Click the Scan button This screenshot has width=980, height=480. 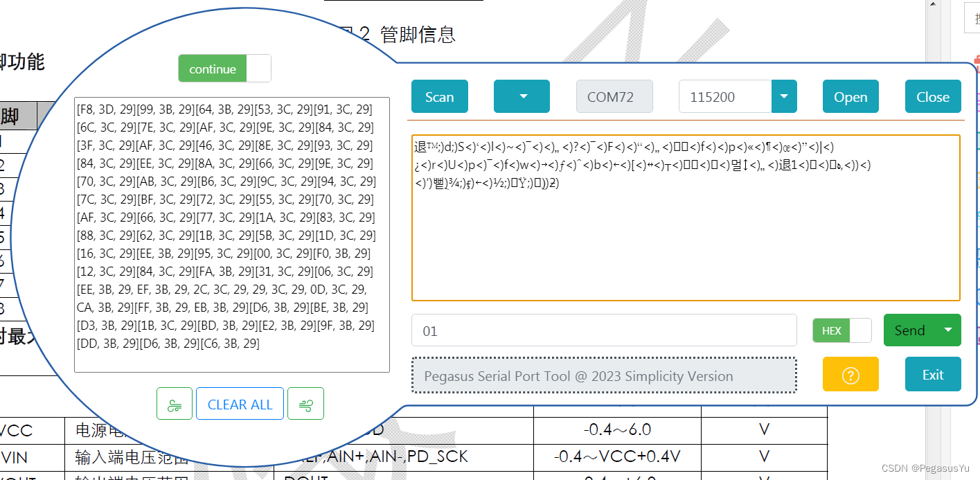point(439,96)
